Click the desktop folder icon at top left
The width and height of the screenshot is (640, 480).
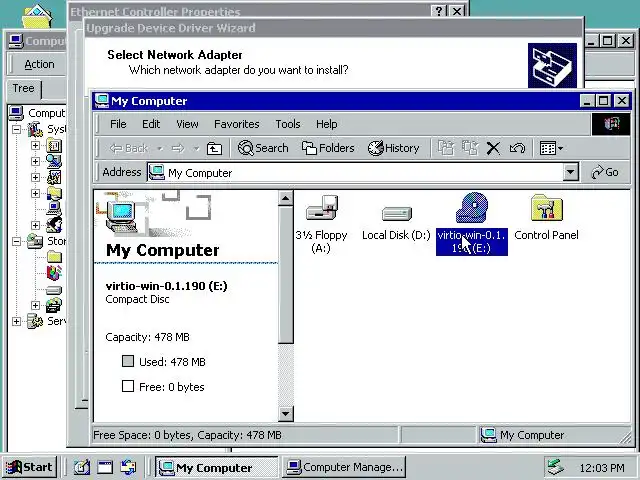[37, 16]
